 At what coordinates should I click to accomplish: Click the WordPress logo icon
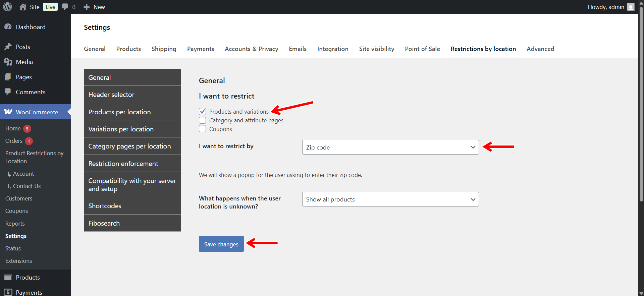tap(7, 7)
